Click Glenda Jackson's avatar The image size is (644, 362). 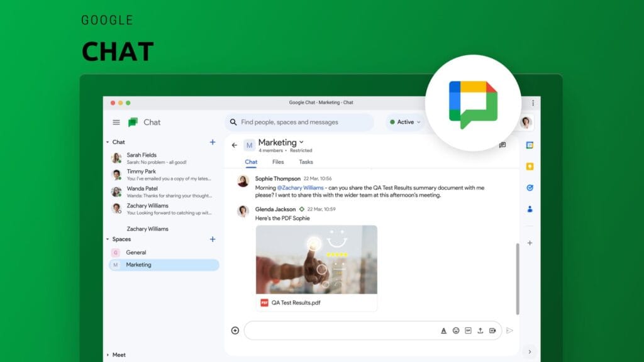[x=243, y=211]
